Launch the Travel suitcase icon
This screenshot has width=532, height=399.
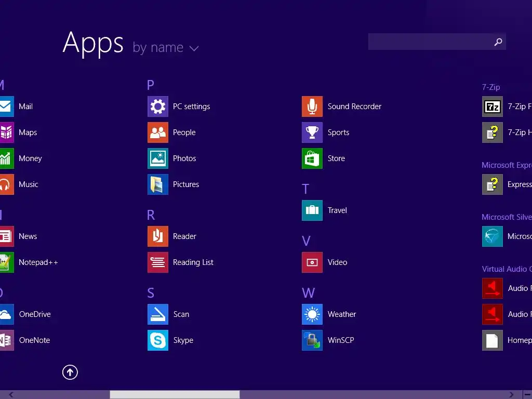click(312, 210)
